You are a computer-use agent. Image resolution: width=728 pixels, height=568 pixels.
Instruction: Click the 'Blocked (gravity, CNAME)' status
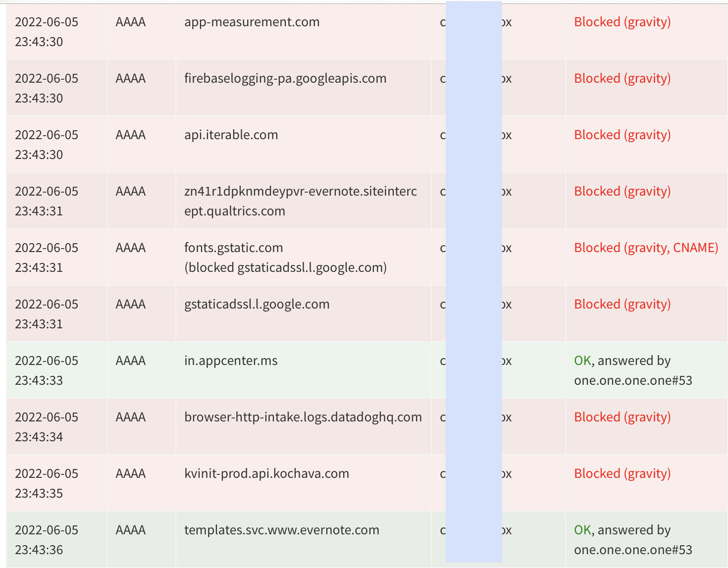(646, 248)
